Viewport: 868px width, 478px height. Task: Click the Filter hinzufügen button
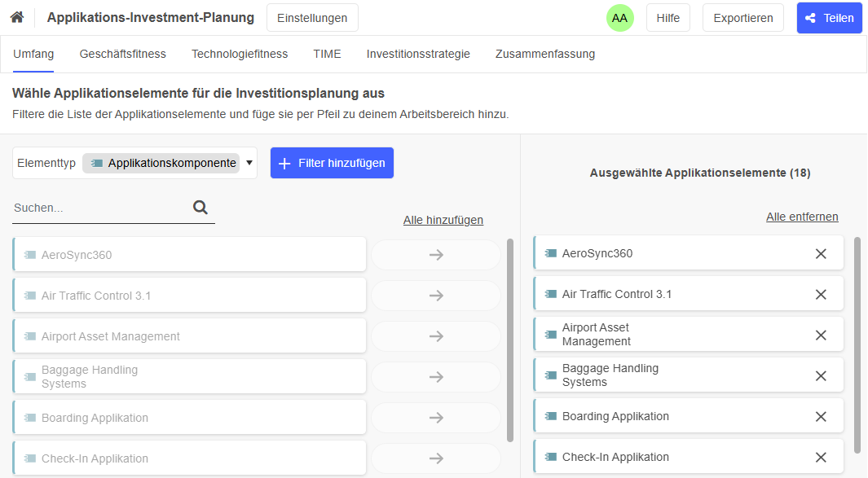point(332,163)
